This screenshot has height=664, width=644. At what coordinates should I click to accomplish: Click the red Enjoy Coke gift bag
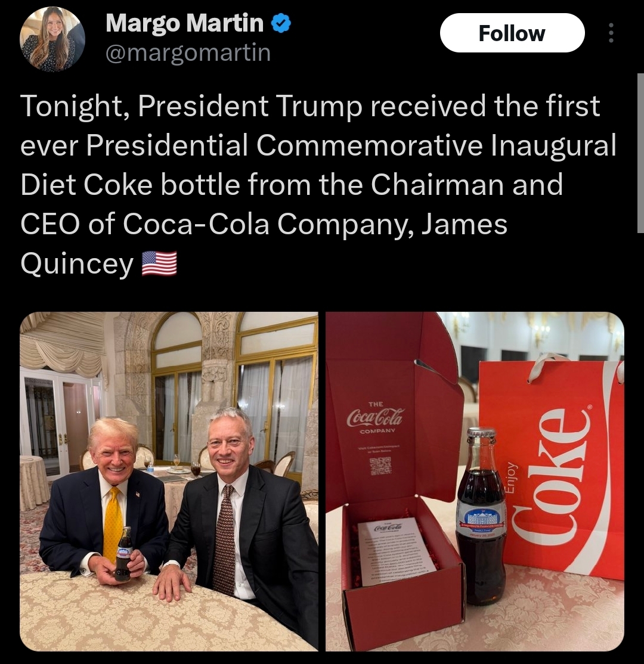(x=552, y=468)
